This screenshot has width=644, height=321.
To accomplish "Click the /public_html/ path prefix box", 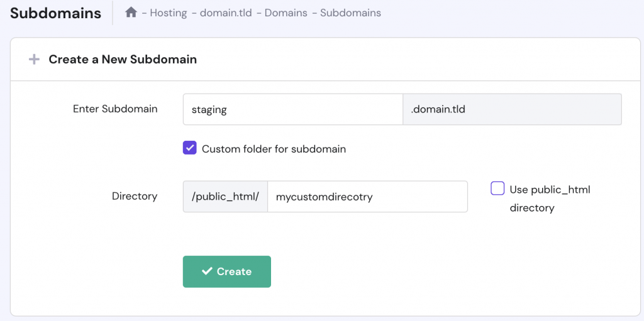I will pos(225,197).
